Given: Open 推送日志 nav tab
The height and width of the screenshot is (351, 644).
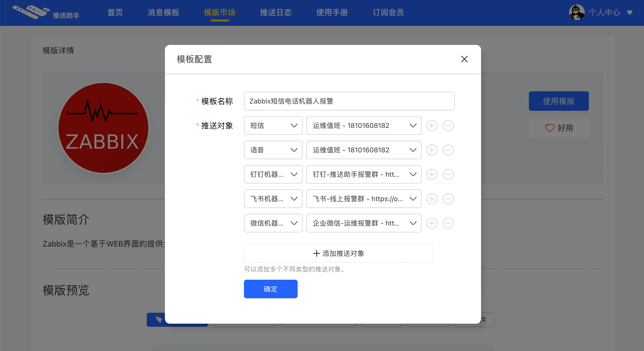Looking at the screenshot, I should point(276,12).
